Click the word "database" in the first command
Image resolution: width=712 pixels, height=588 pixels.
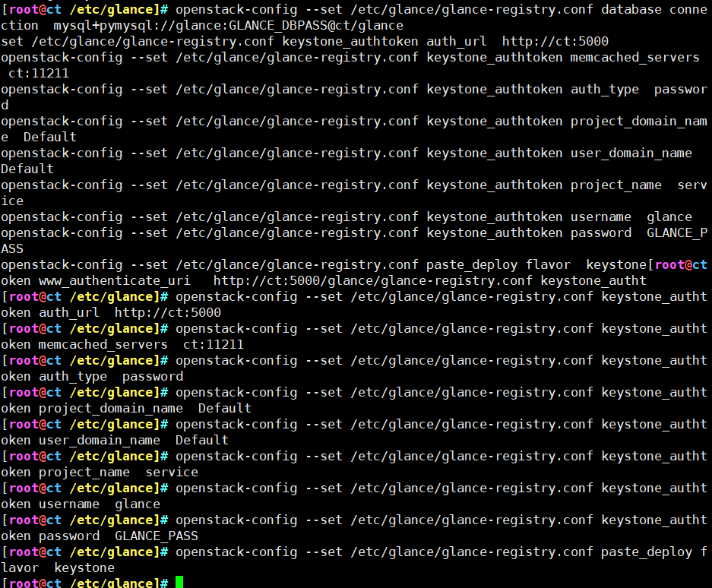631,10
